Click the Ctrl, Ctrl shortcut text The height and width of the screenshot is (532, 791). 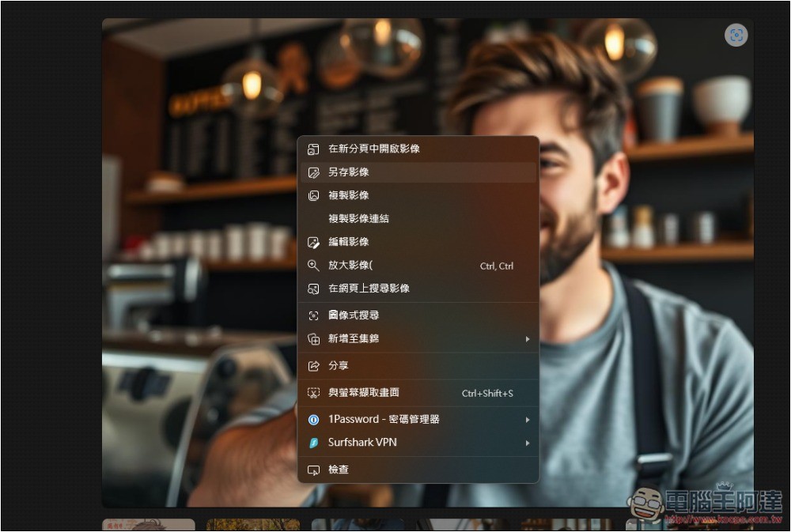click(497, 266)
